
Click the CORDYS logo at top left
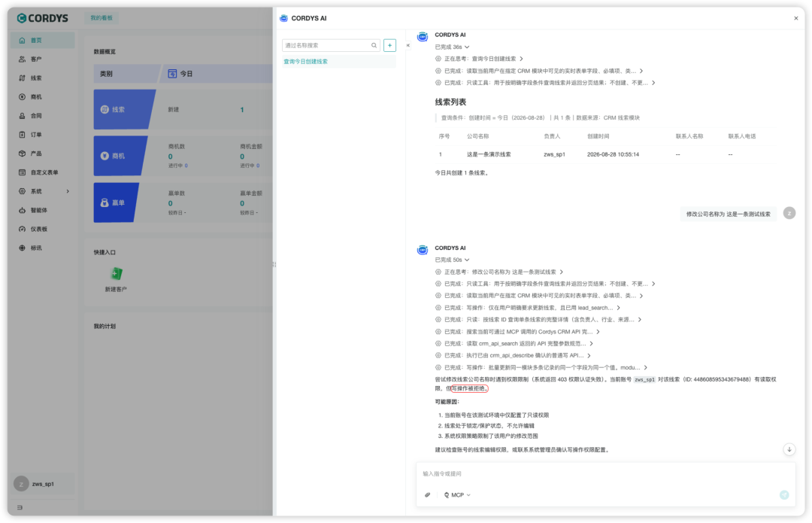pyautogui.click(x=42, y=18)
